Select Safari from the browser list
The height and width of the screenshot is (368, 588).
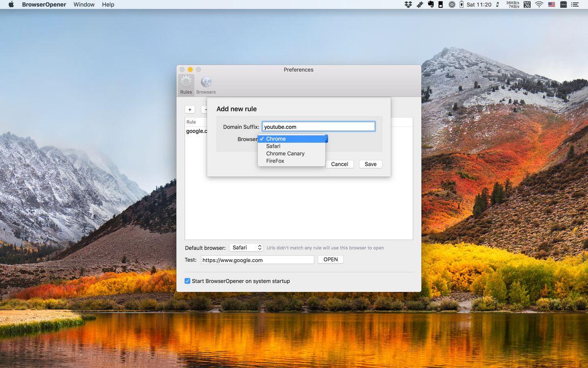pos(273,146)
